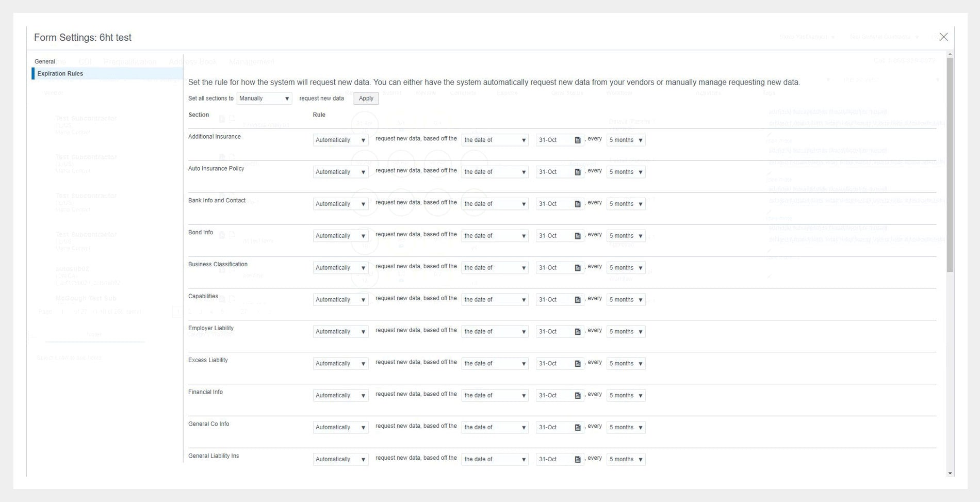
Task: Click calendar icon for Excess Liability row
Action: pyautogui.click(x=578, y=364)
